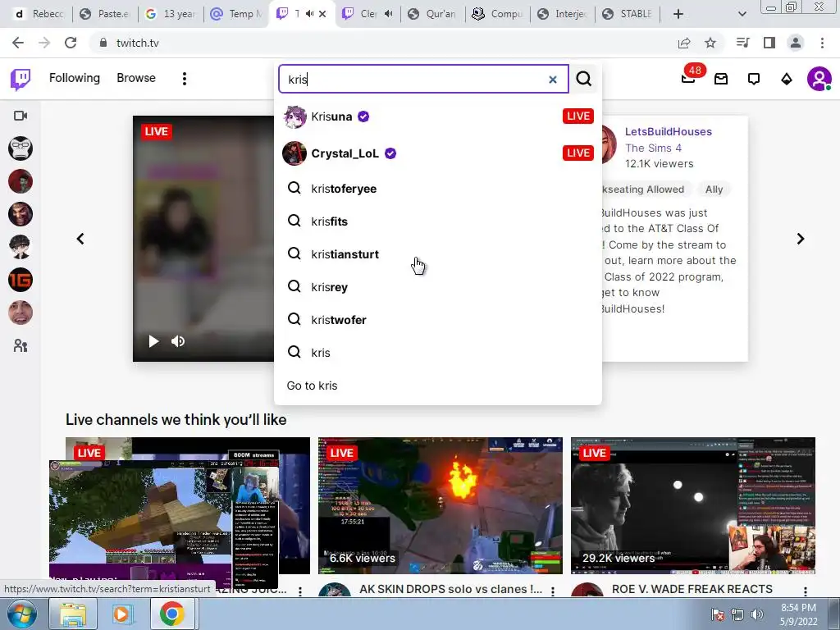The width and height of the screenshot is (840, 630).
Task: Go back with the browser back arrow
Action: pos(18,43)
